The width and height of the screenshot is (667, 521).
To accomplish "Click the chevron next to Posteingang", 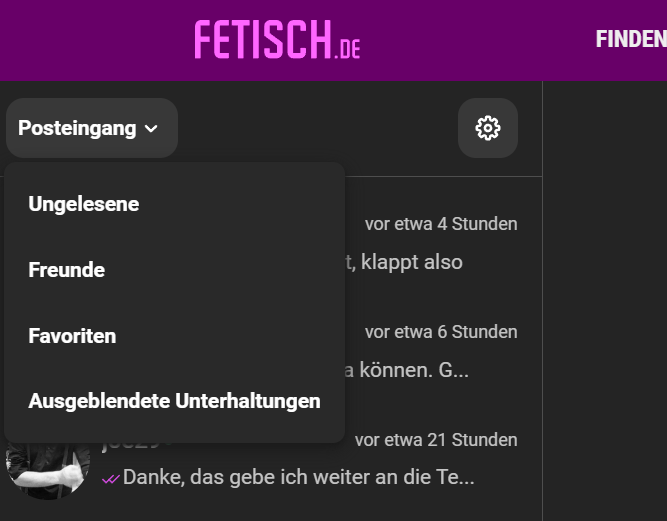I will [x=151, y=129].
